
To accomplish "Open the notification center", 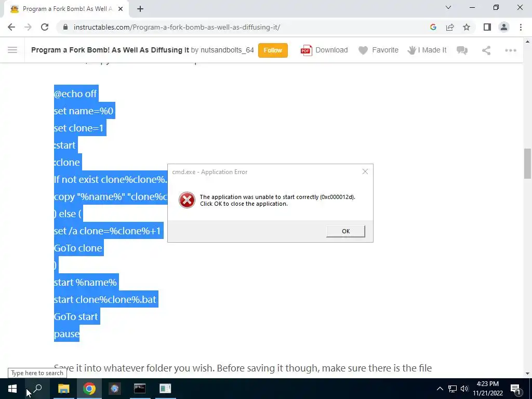I will (x=516, y=389).
